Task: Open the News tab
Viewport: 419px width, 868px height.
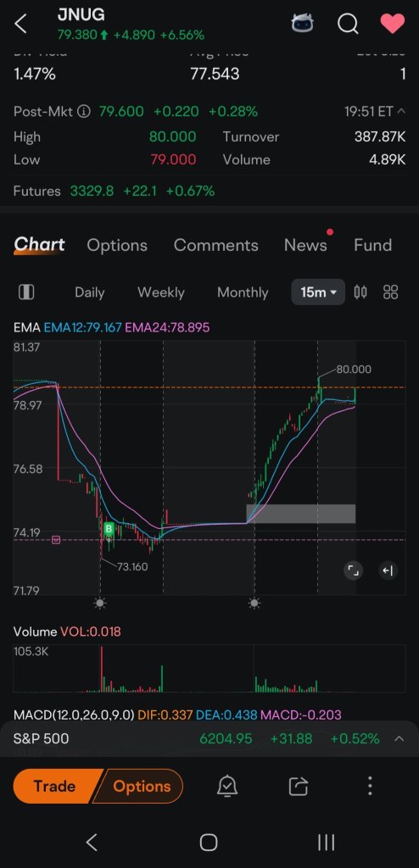Action: pyautogui.click(x=305, y=245)
